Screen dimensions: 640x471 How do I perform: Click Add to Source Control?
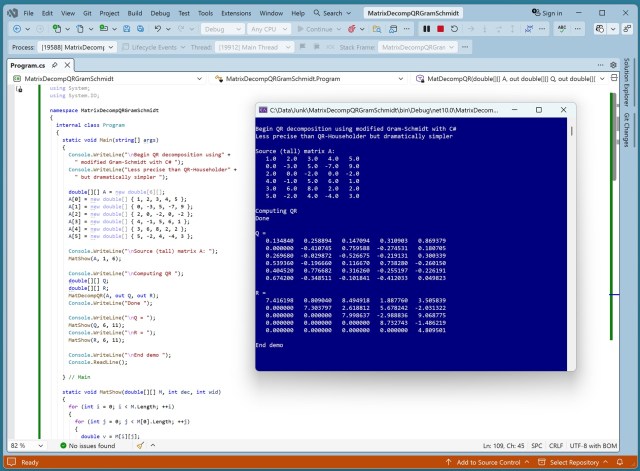coord(488,462)
